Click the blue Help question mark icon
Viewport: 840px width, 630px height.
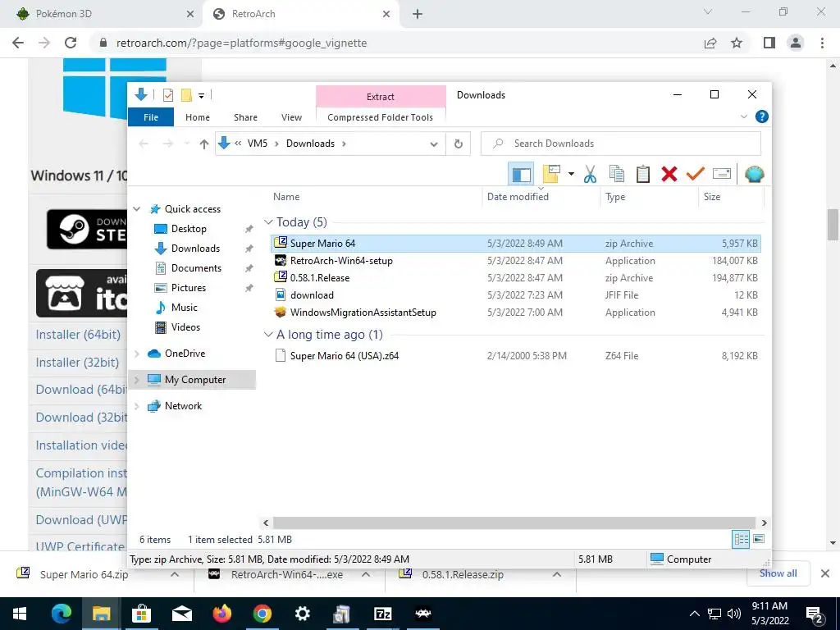click(762, 116)
